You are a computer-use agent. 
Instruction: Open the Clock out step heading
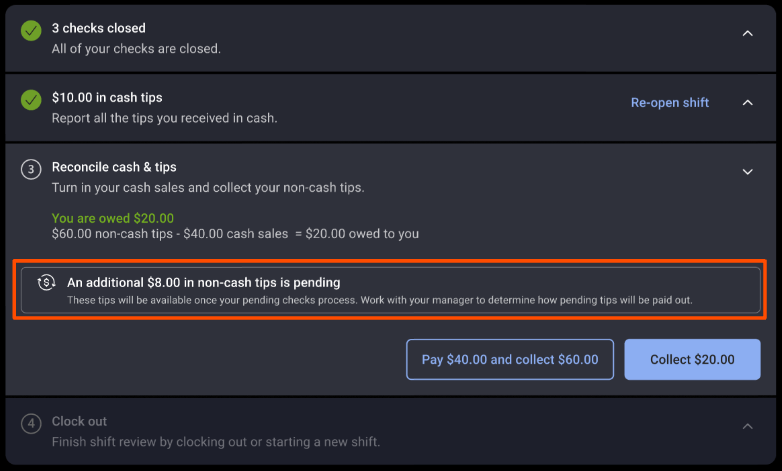tap(79, 421)
